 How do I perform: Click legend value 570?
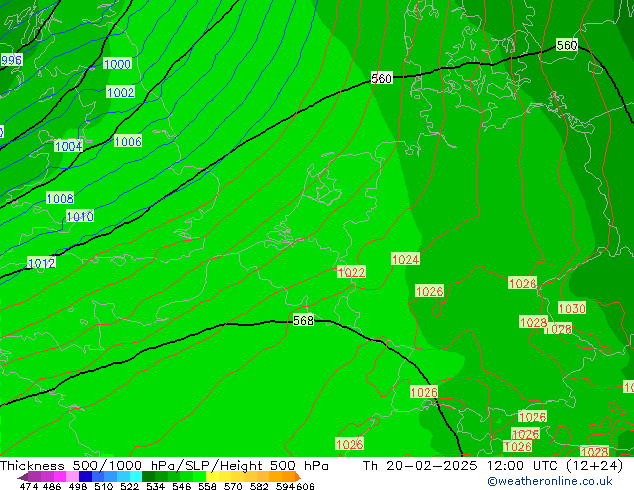coord(233,486)
